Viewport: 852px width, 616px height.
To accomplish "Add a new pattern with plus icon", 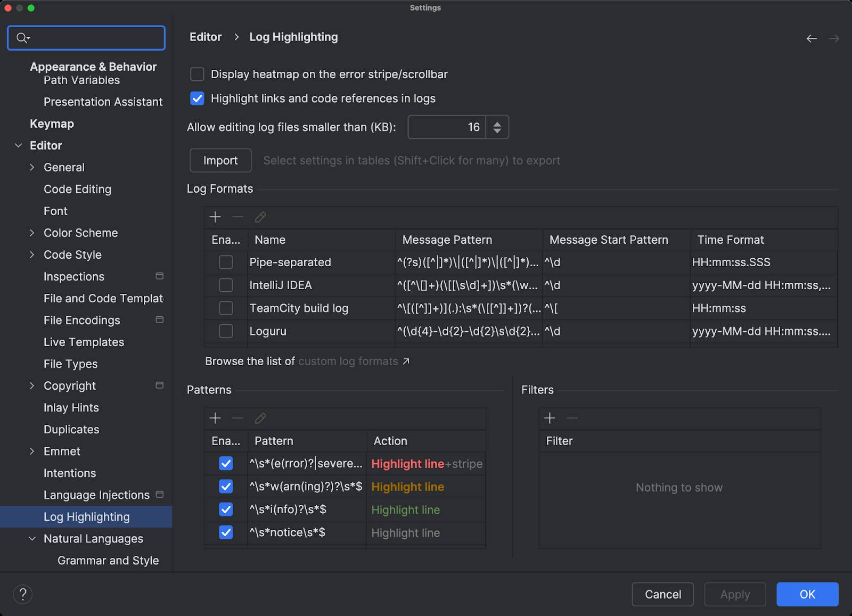I will tap(215, 418).
